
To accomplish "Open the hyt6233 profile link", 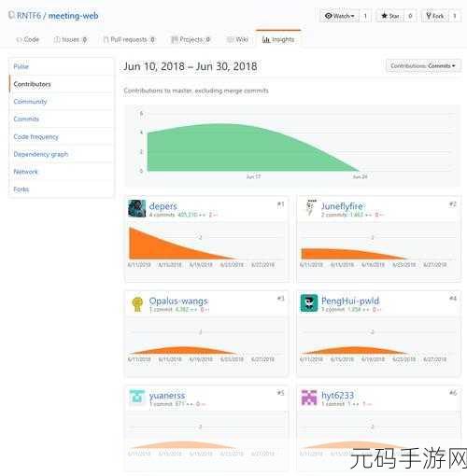I will click(x=338, y=395).
